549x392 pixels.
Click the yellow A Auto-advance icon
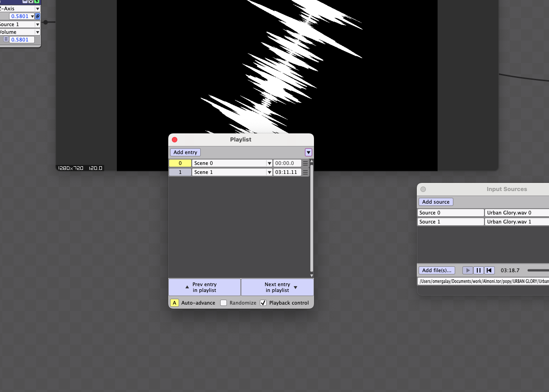point(175,303)
